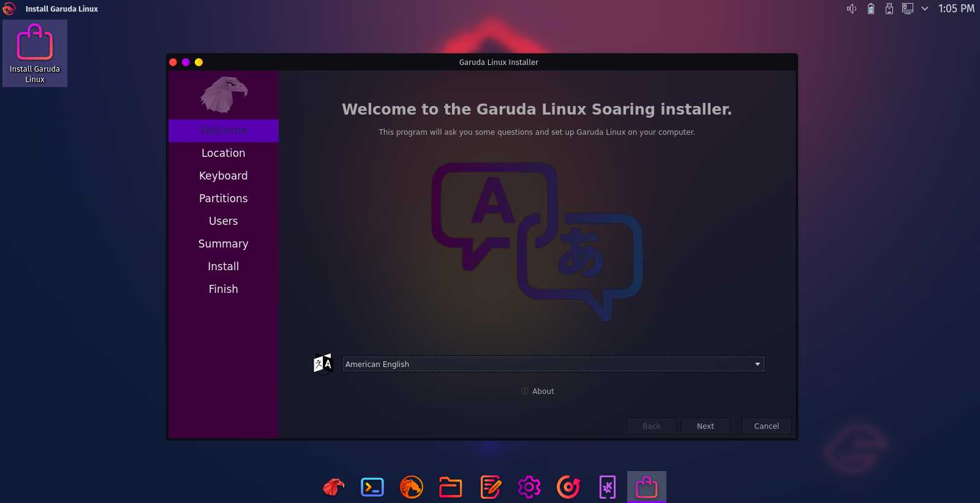Click the wired network tray icon
The image size is (980, 503).
(x=908, y=9)
